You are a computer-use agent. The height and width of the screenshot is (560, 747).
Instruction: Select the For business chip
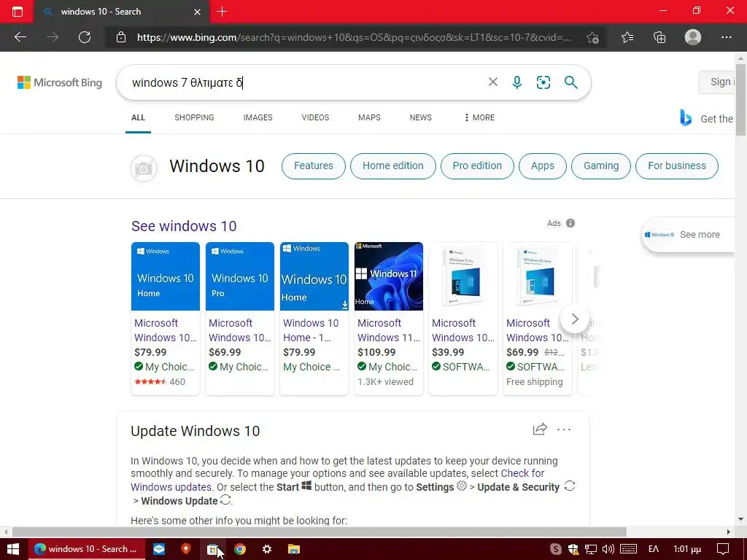[677, 166]
